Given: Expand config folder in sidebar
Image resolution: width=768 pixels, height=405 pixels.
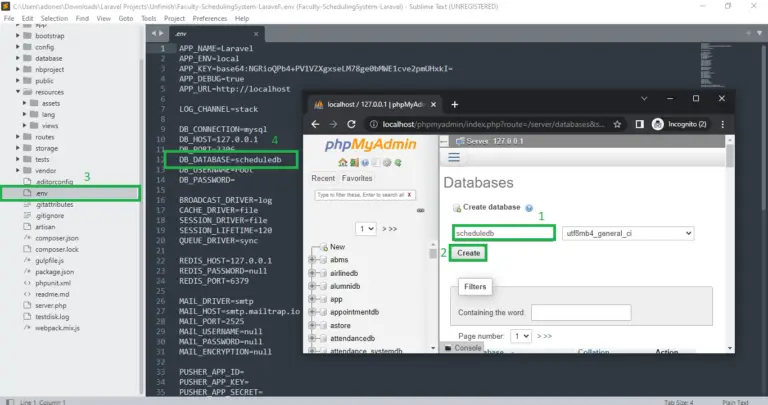Looking at the screenshot, I should point(18,47).
